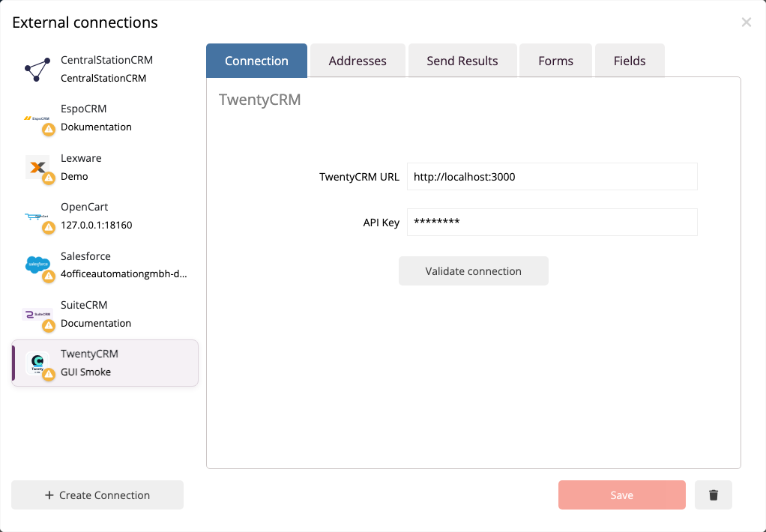Click the External connections title
Image resolution: width=766 pixels, height=532 pixels.
click(85, 22)
